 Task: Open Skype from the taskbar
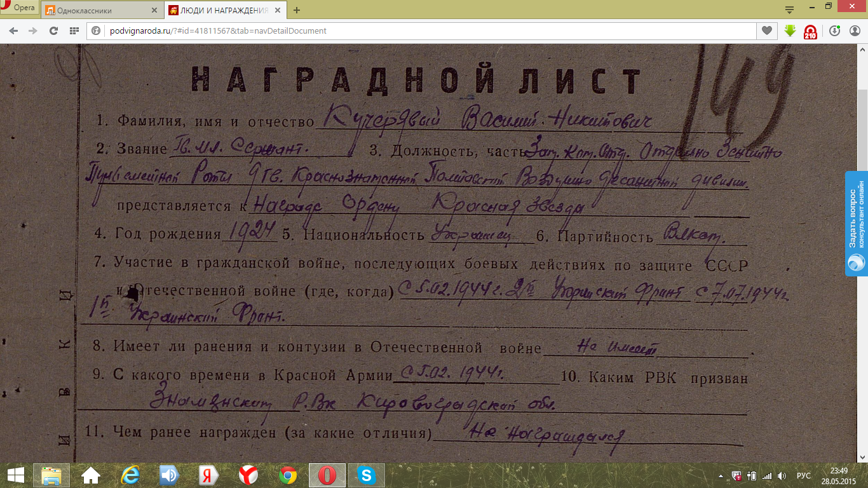coord(366,475)
